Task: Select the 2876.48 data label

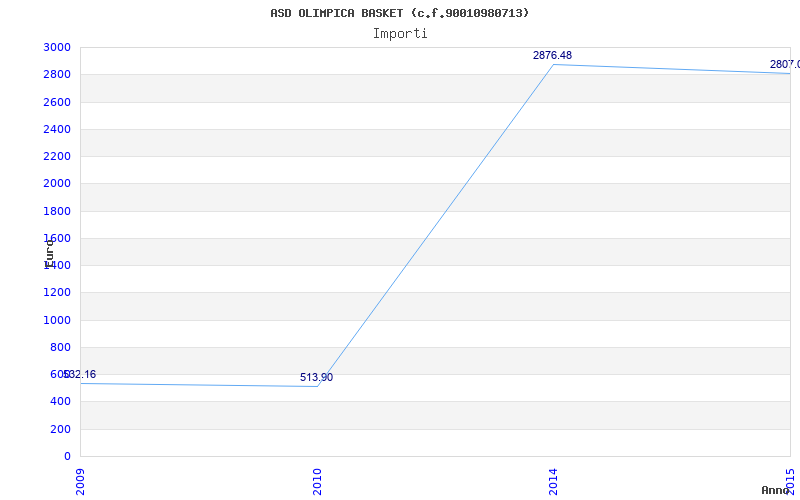Action: [x=553, y=55]
